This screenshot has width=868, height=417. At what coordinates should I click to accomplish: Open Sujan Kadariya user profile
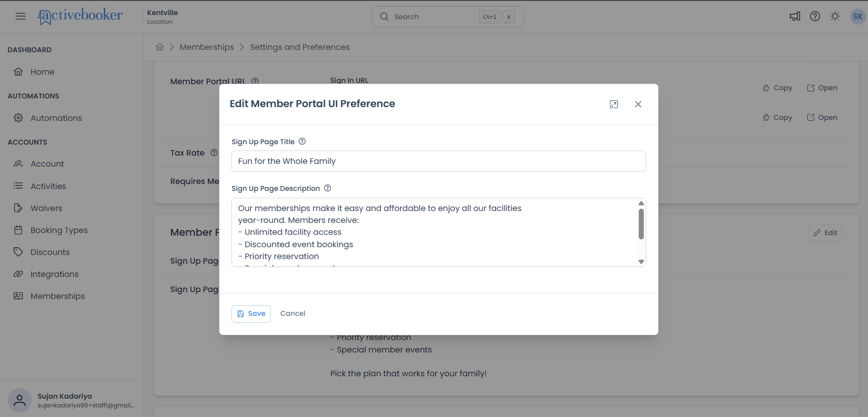point(71,401)
